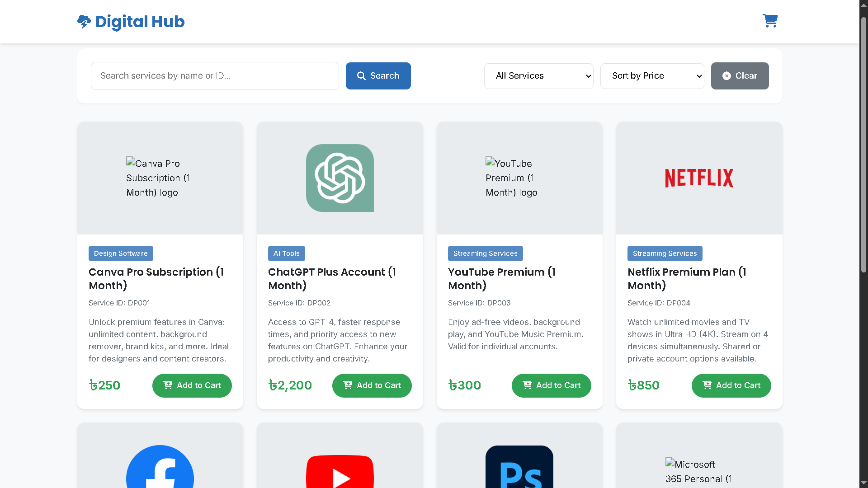
Task: Click the ChatGPT logo image
Action: point(340,178)
